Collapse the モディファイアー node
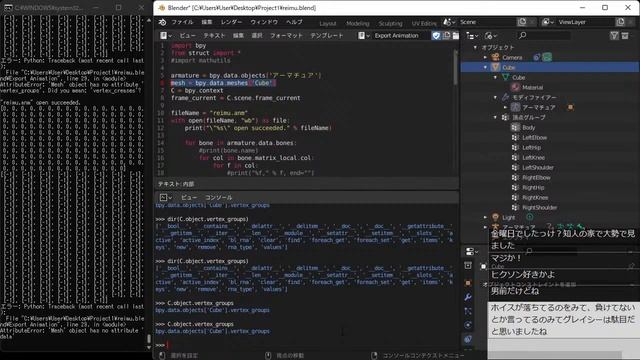Image resolution: width=640 pixels, height=360 pixels. pos(496,98)
